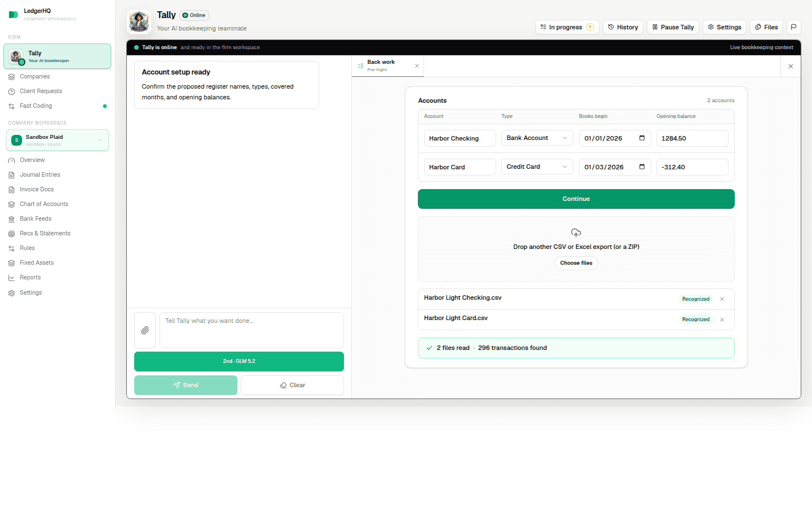Click the Rules swap icon
This screenshot has width=812, height=508.
11,248
